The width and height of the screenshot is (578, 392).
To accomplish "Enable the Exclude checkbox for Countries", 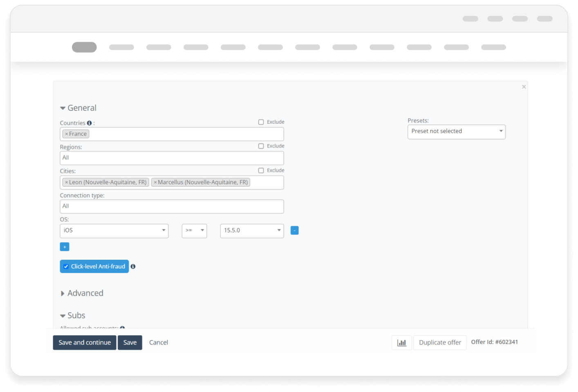I will [x=261, y=122].
